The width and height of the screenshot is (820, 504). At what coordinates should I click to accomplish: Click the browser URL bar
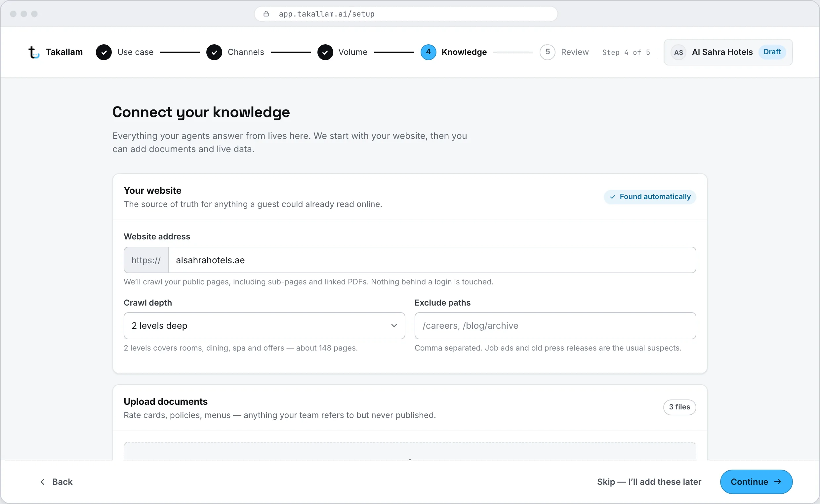[x=405, y=14]
